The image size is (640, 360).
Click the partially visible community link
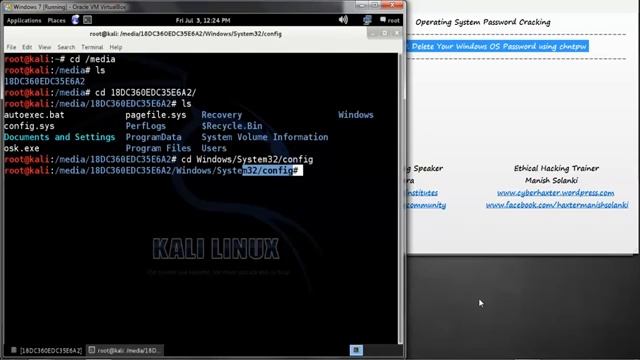pos(426,205)
